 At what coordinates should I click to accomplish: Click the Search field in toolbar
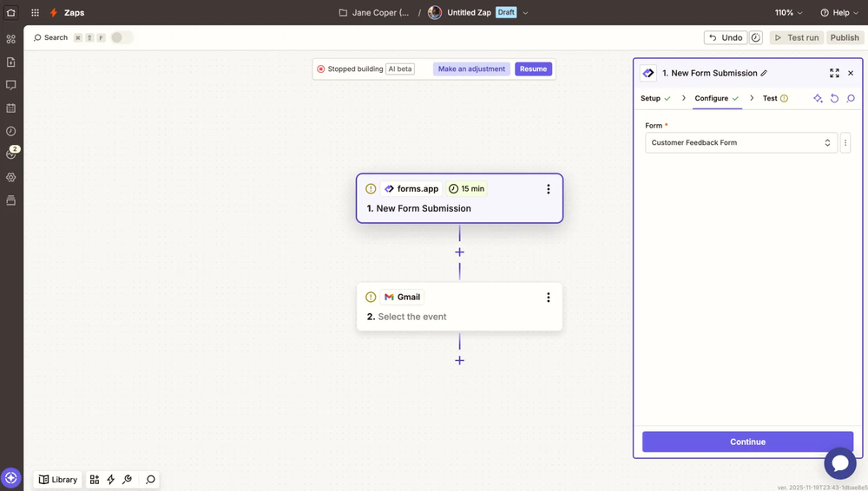50,37
